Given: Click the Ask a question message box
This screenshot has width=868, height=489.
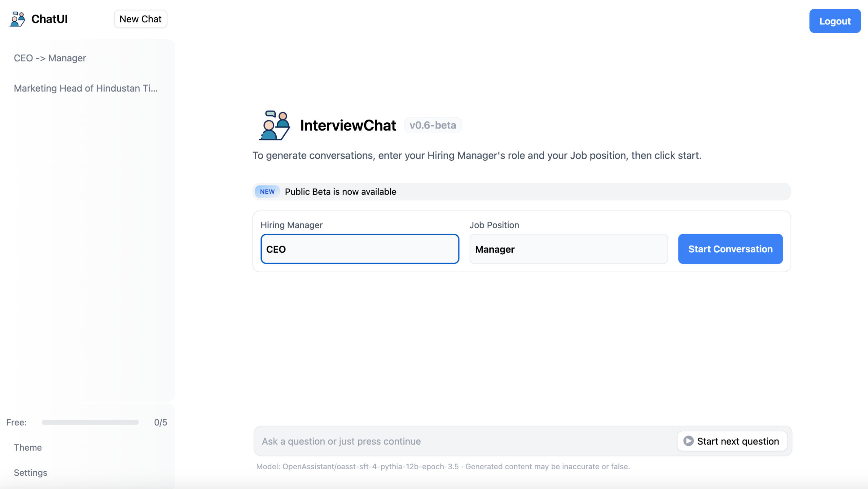Looking at the screenshot, I should [465, 441].
